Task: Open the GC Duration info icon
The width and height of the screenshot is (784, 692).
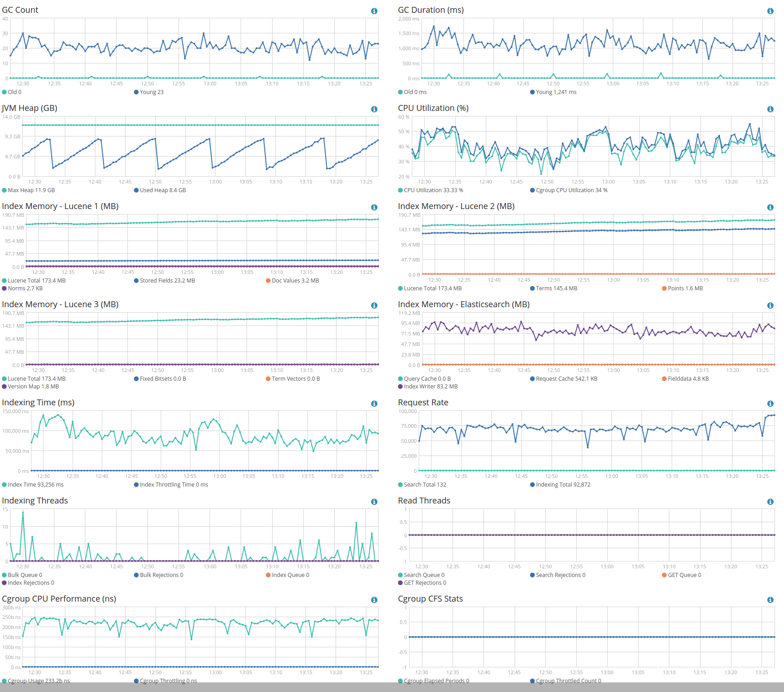Action: (770, 11)
